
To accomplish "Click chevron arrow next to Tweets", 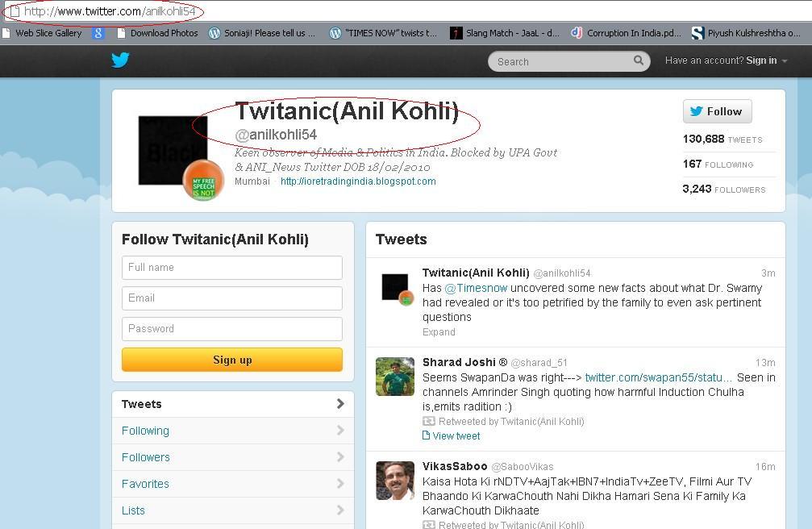I will tap(340, 404).
